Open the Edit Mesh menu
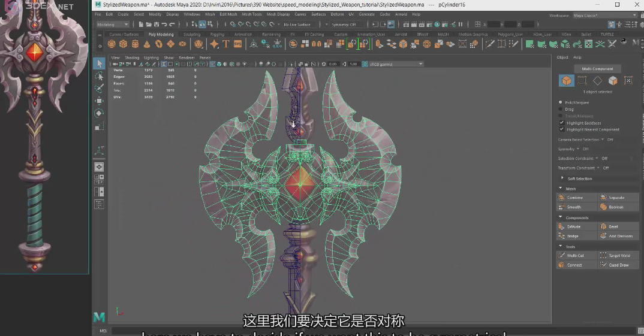The image size is (644, 336). point(228,14)
